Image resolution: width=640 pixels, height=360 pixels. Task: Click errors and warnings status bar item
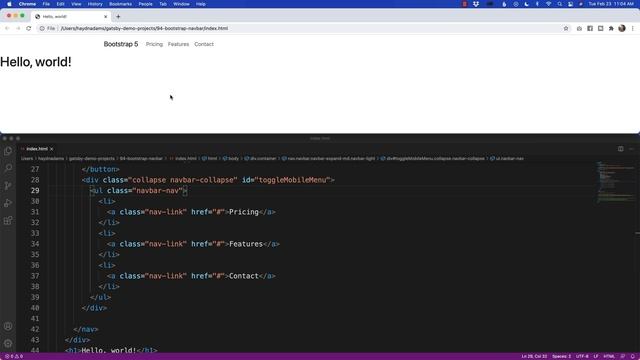point(14,356)
